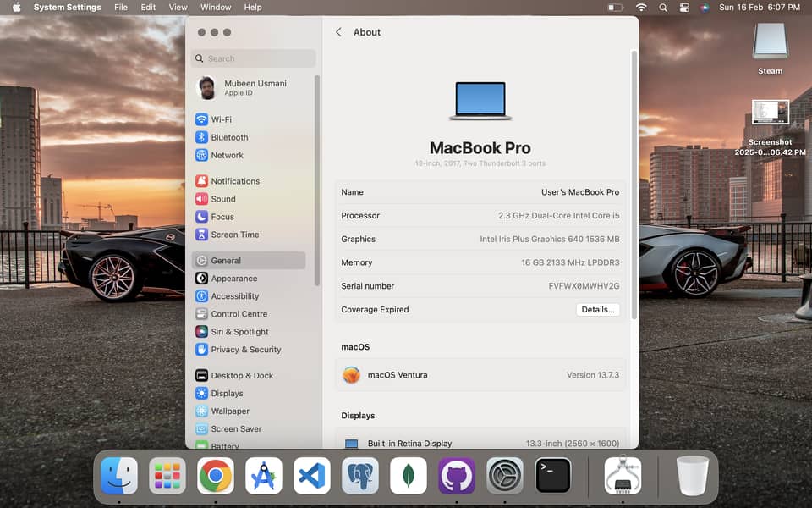Image resolution: width=812 pixels, height=508 pixels.
Task: Click the Name row User's MacBook Pro
Action: (x=480, y=192)
